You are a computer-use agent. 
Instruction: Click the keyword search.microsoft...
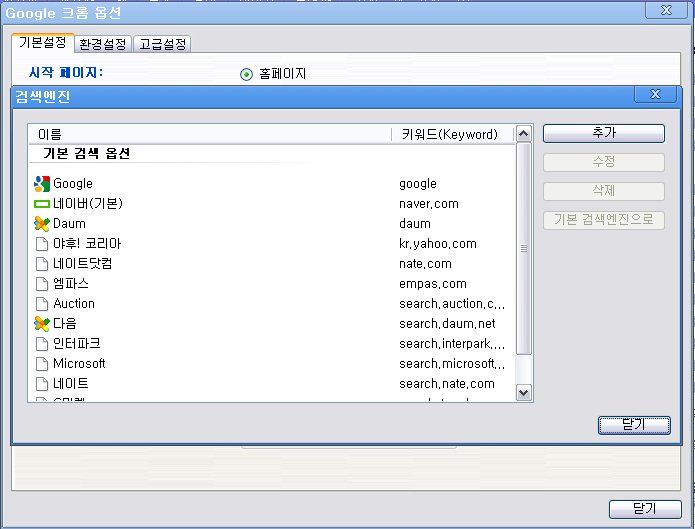point(452,364)
